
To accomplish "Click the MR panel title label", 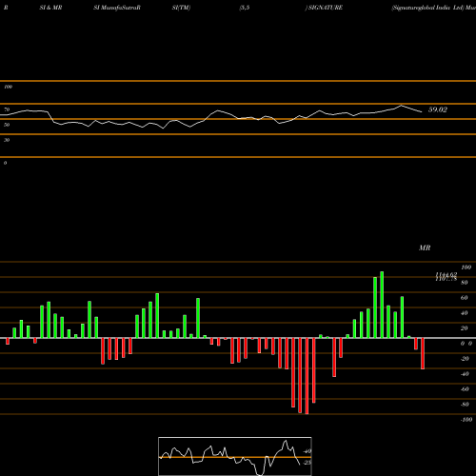I will 425,248.
